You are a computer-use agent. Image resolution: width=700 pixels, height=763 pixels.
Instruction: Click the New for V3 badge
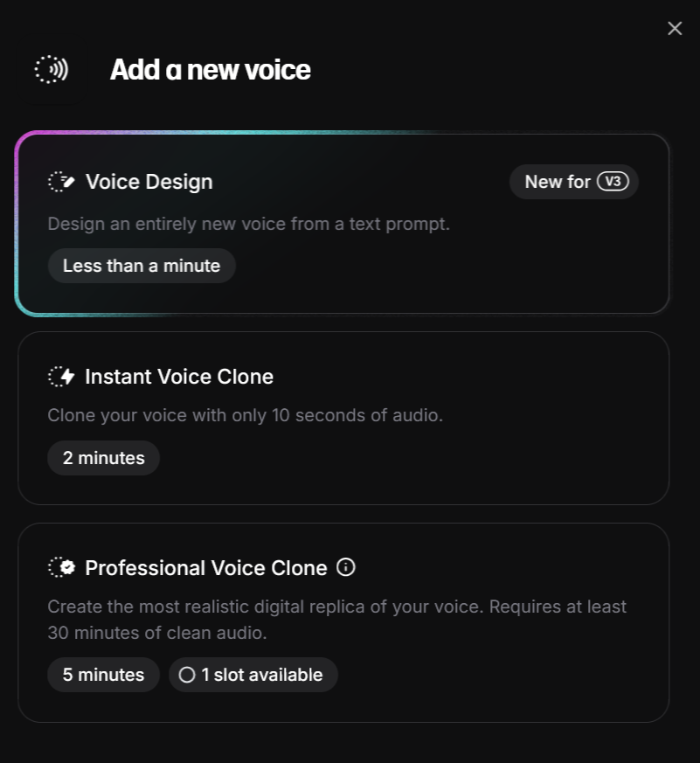point(574,182)
